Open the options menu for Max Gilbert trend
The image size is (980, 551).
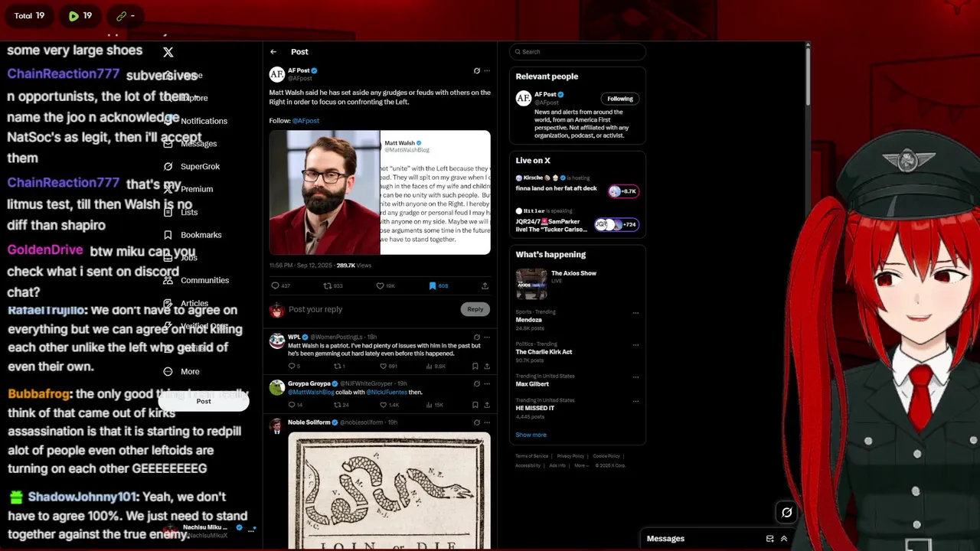pyautogui.click(x=635, y=377)
